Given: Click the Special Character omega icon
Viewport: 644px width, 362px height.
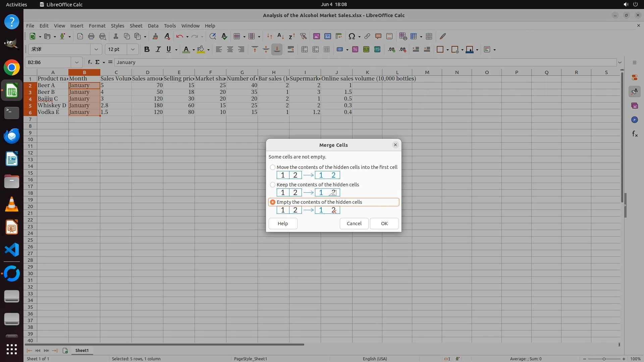Looking at the screenshot, I should click(x=352, y=36).
